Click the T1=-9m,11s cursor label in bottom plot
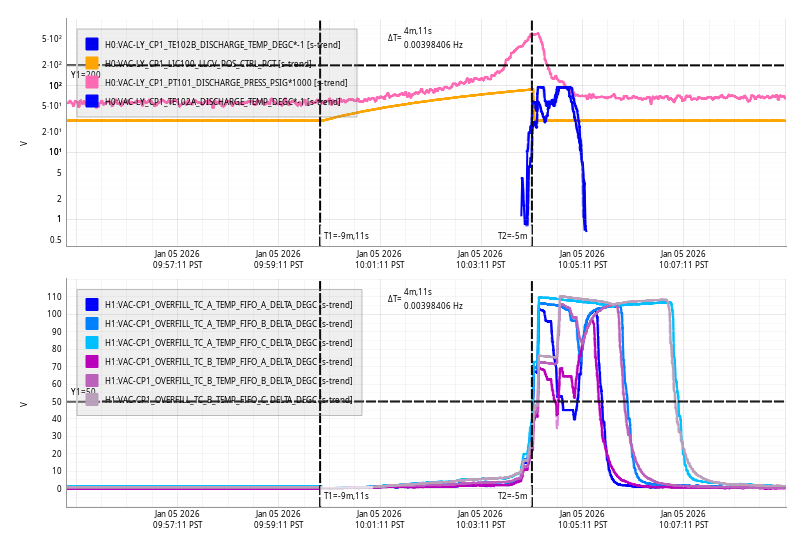This screenshot has width=804, height=551. [346, 496]
